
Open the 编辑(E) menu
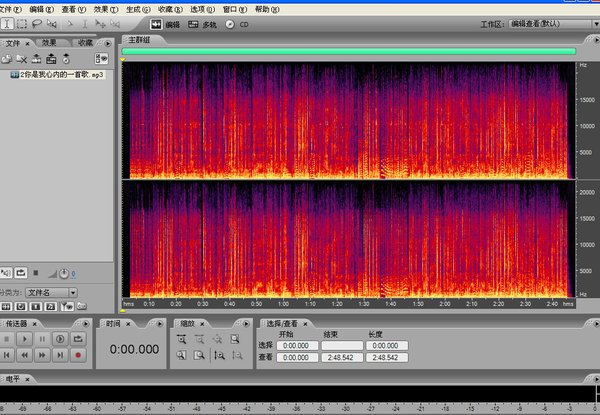(41, 9)
